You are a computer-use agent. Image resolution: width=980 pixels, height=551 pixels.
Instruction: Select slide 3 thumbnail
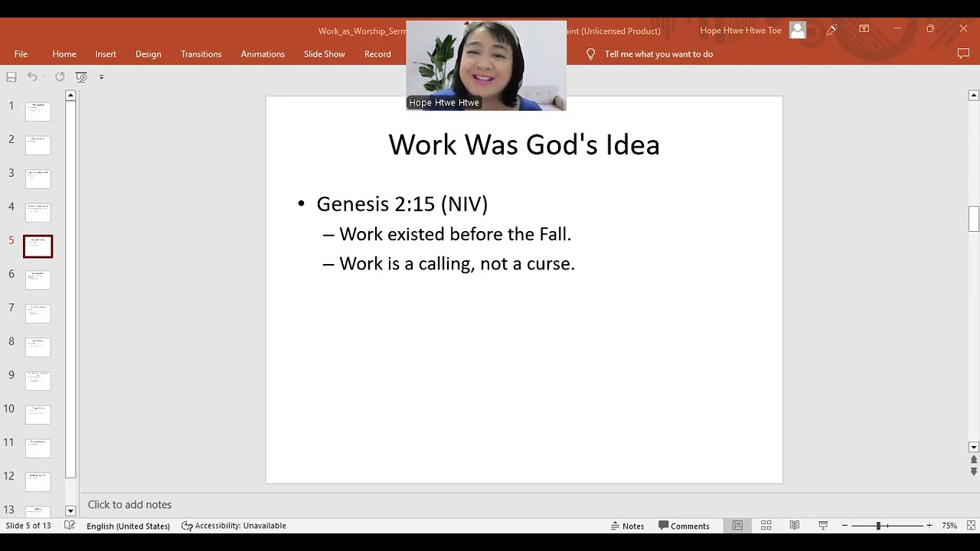(x=38, y=179)
